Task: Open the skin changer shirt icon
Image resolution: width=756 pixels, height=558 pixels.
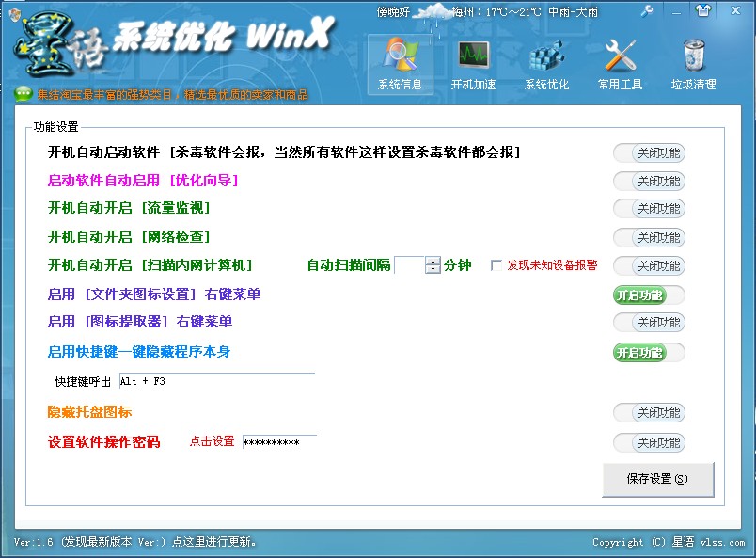Action: coord(701,12)
